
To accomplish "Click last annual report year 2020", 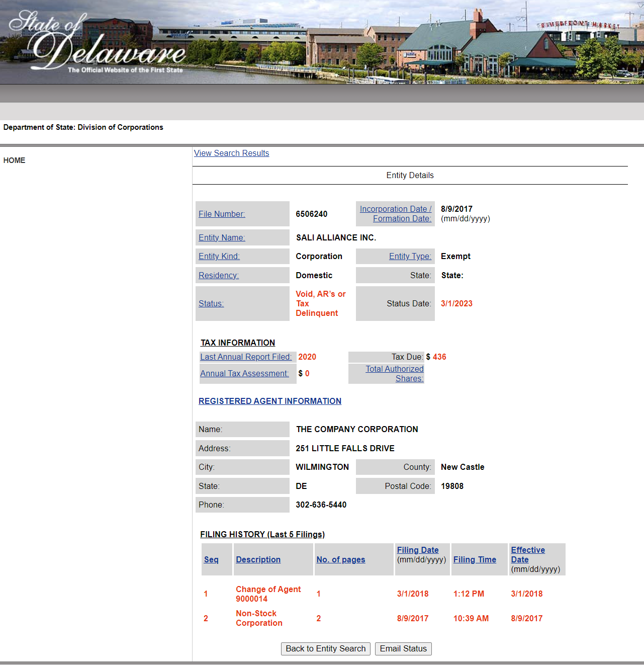I will tap(307, 357).
